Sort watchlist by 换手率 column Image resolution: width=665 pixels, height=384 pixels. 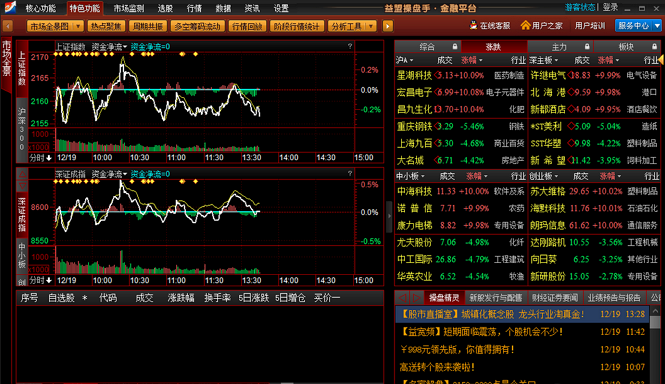coord(217,298)
